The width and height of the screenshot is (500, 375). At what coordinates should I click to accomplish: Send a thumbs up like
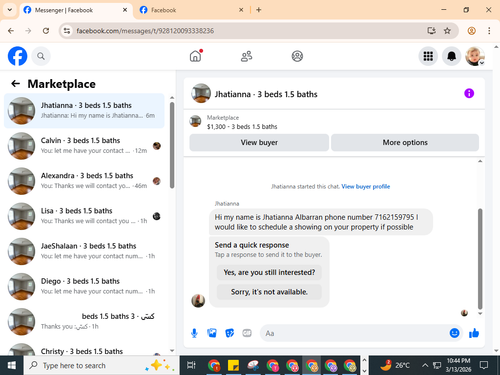(474, 333)
